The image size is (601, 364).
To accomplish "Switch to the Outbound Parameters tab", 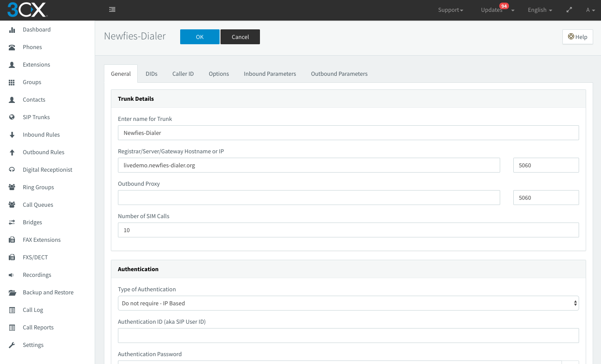I will (x=339, y=74).
